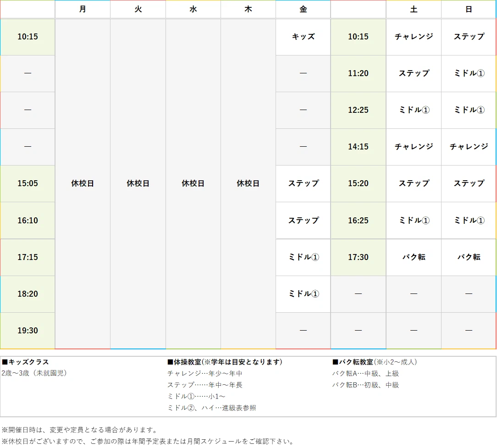Click the バク転 class at Saturday 17:30
The width and height of the screenshot is (497, 448).
tap(414, 257)
